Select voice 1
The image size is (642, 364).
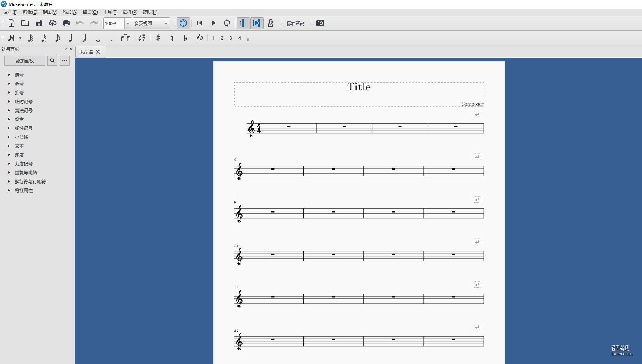tap(213, 38)
